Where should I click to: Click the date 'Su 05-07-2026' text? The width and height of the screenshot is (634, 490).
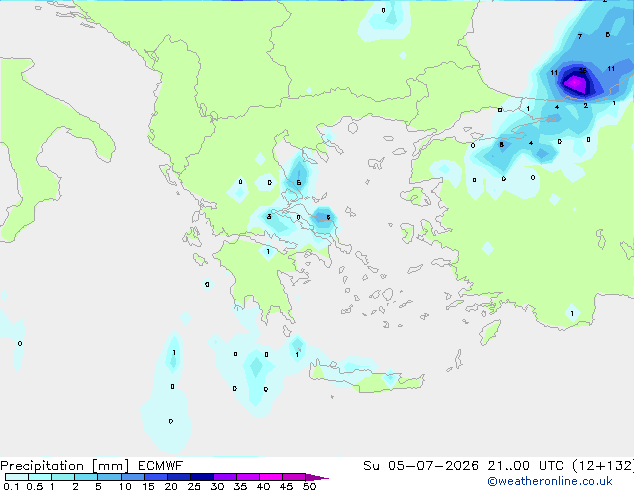(x=421, y=466)
